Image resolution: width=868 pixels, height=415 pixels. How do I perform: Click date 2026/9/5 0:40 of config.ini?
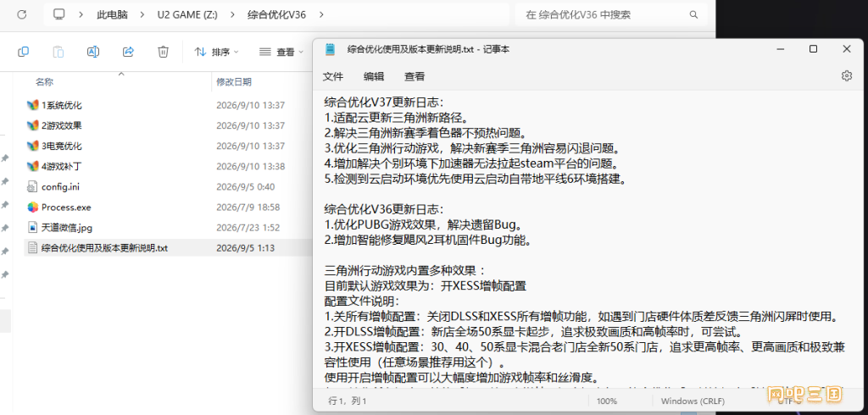click(x=245, y=187)
